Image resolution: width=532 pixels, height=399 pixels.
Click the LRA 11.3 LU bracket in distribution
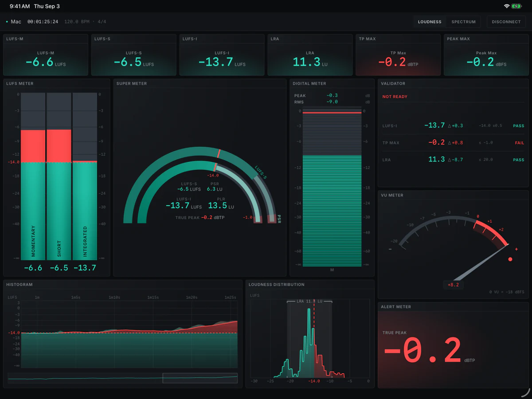(309, 301)
